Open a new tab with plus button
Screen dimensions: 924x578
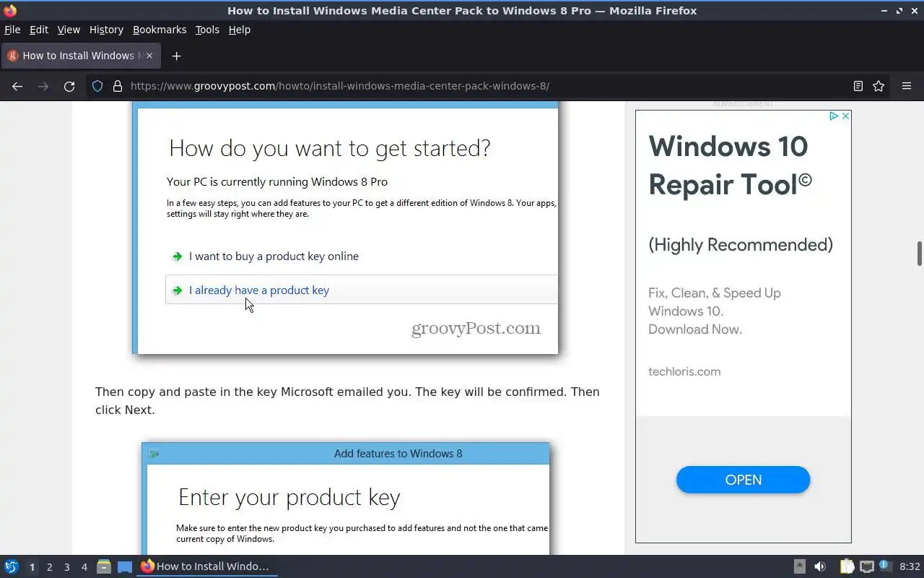pyautogui.click(x=176, y=56)
